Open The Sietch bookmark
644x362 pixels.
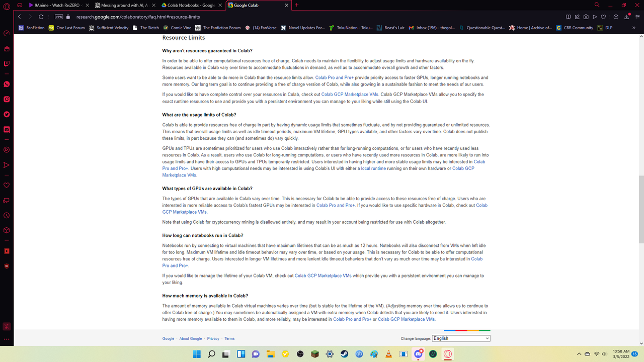click(x=145, y=28)
